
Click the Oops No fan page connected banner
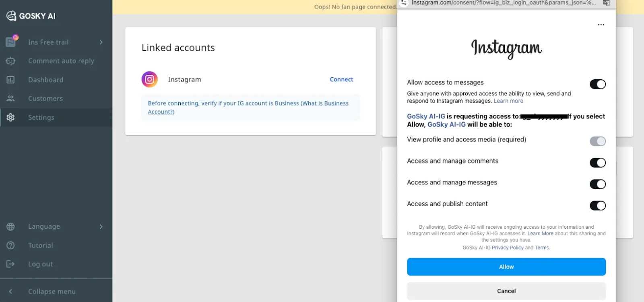pyautogui.click(x=355, y=7)
